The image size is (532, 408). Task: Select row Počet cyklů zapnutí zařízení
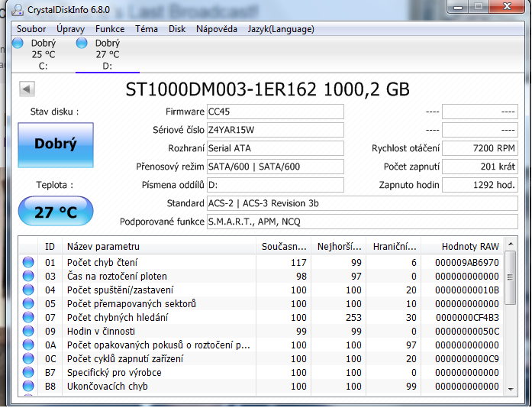pos(261,359)
